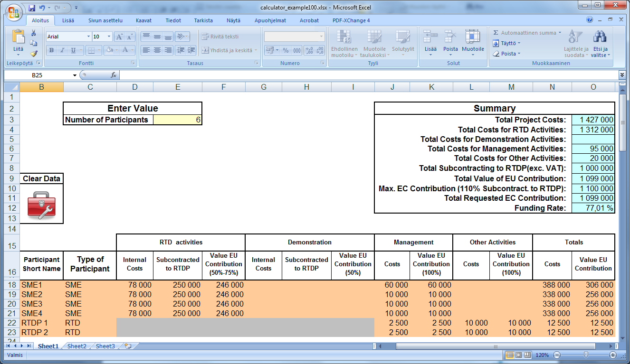This screenshot has width=630, height=364.
Task: Cut selection with the scissors icon
Action: pyautogui.click(x=33, y=33)
